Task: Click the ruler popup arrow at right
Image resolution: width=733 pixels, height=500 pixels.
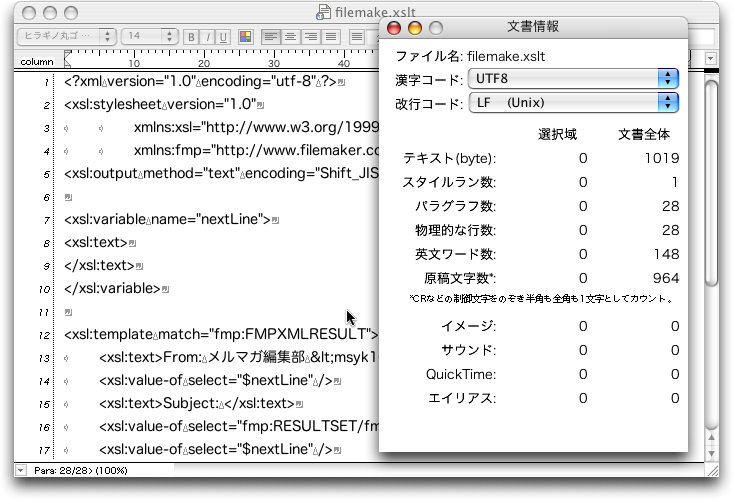Action: pos(711,60)
